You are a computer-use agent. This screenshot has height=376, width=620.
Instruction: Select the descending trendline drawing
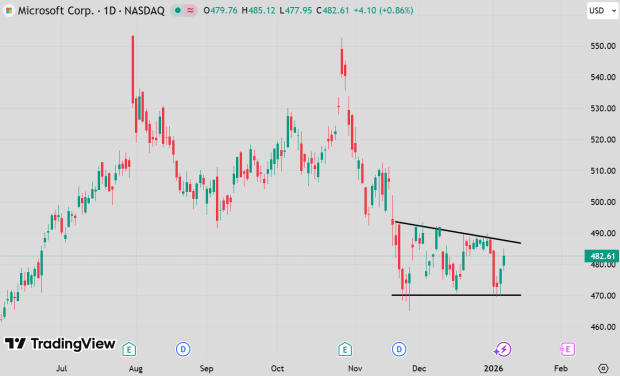coord(458,232)
